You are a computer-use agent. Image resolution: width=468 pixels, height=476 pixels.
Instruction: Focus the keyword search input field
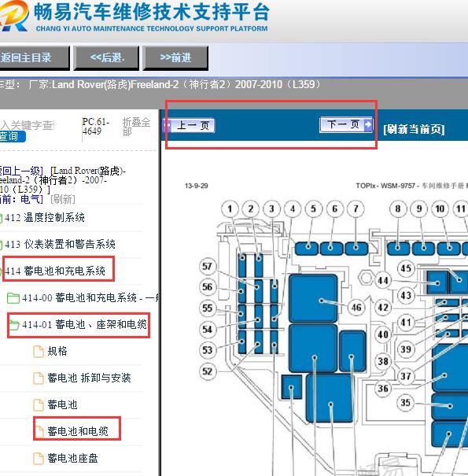(28, 125)
